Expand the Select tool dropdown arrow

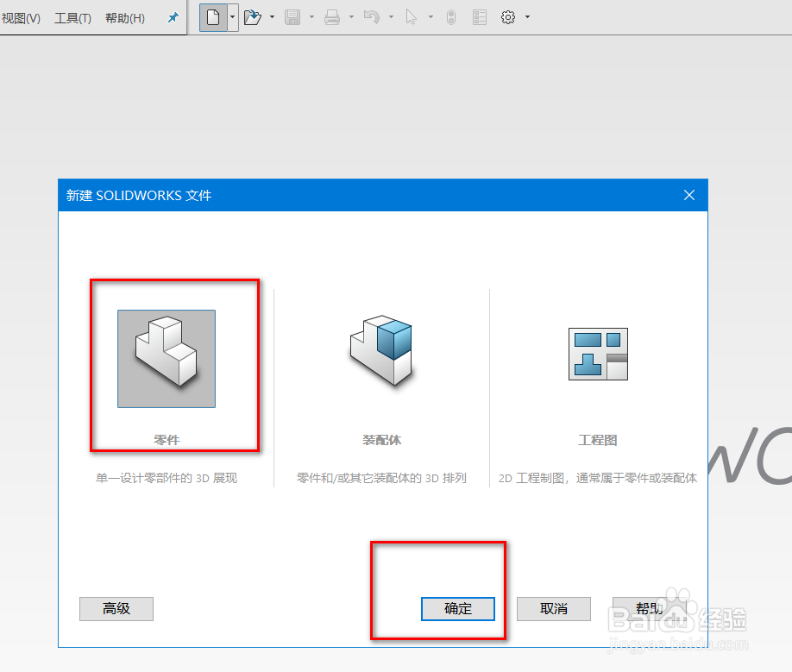pyautogui.click(x=431, y=17)
